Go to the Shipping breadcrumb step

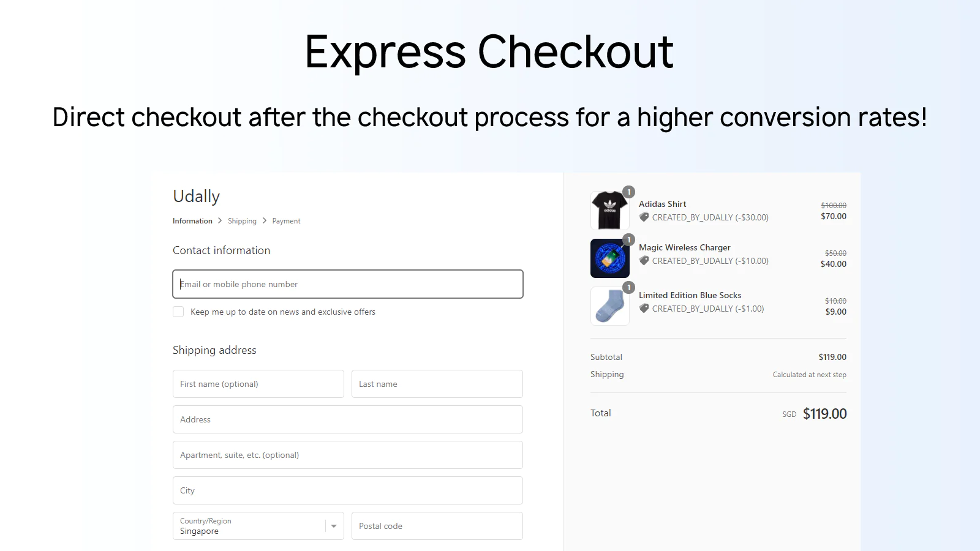coord(242,221)
